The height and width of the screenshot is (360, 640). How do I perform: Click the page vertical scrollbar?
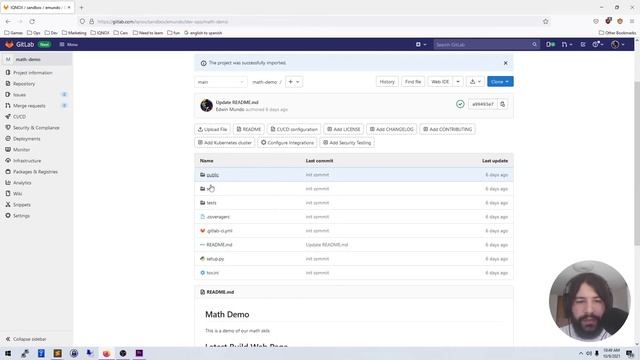click(x=637, y=163)
